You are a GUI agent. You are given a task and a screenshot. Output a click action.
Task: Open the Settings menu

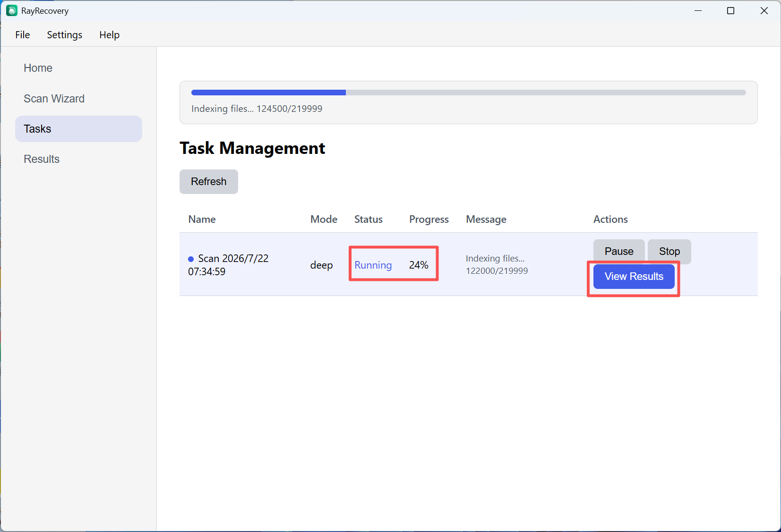(64, 35)
